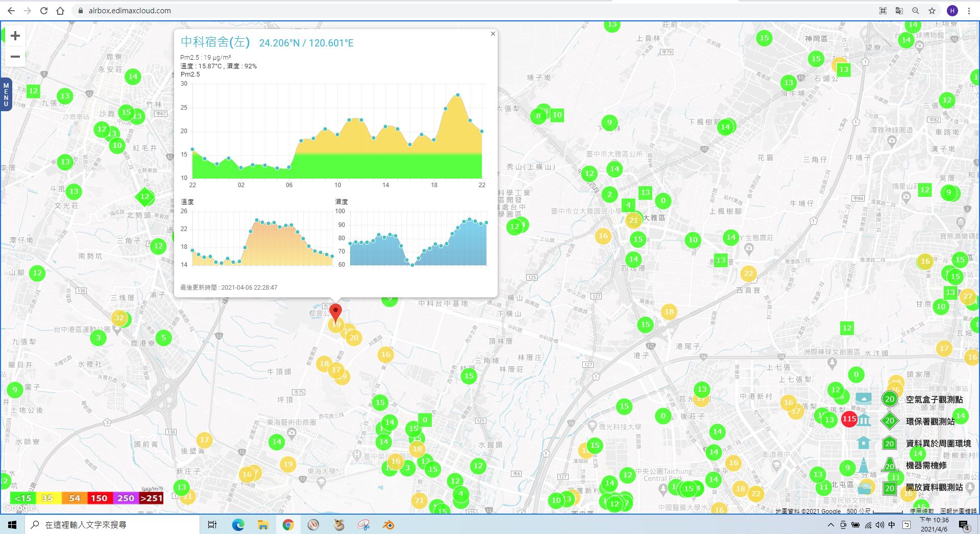The image size is (980, 534).
Task: Select the green diamond 12 EPA marker
Action: pyautogui.click(x=144, y=196)
